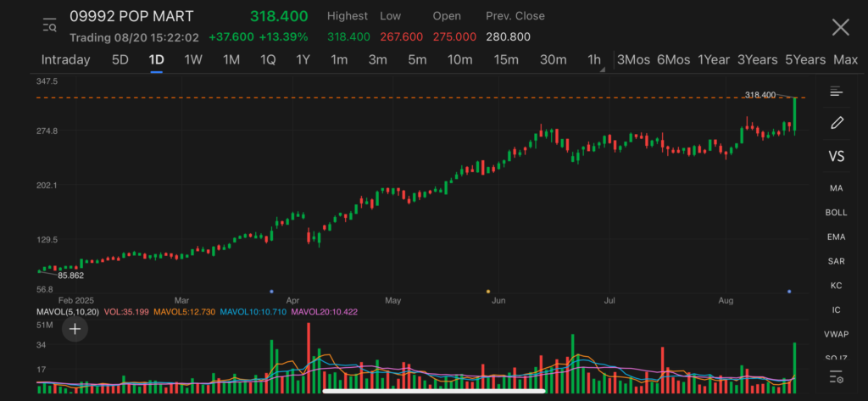
Task: Click the MAVOL20:10.422 value
Action: (x=325, y=312)
